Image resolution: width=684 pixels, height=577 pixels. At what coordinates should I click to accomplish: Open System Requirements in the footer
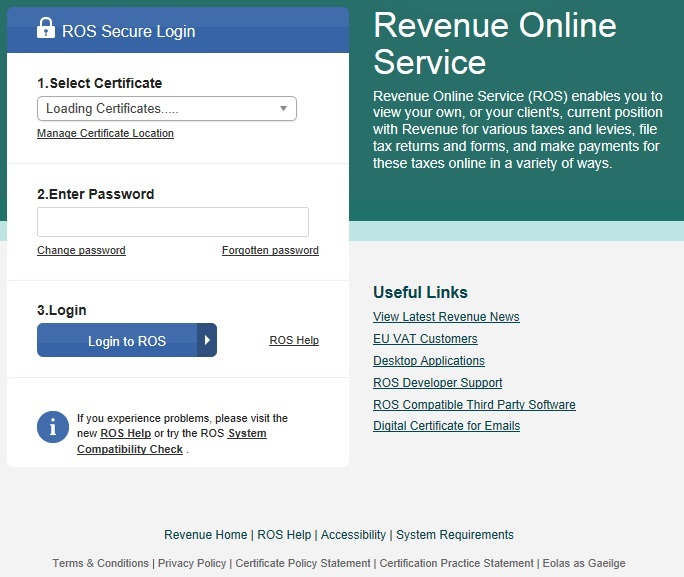455,535
